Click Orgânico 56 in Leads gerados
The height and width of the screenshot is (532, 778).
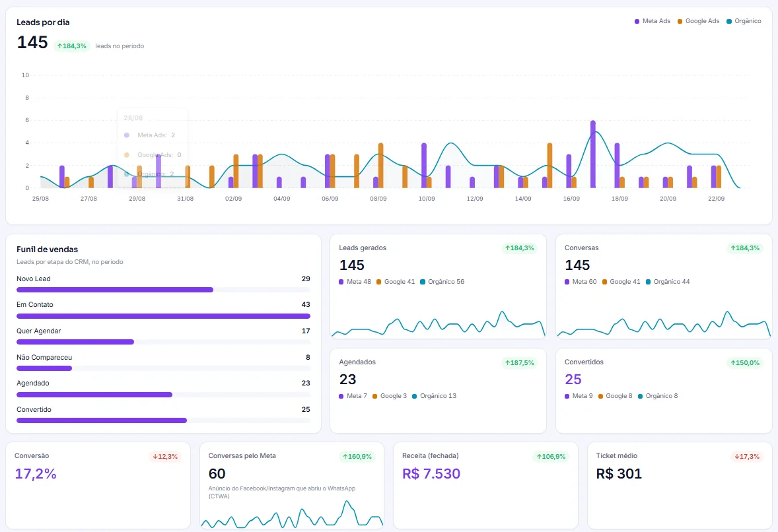pyautogui.click(x=442, y=282)
